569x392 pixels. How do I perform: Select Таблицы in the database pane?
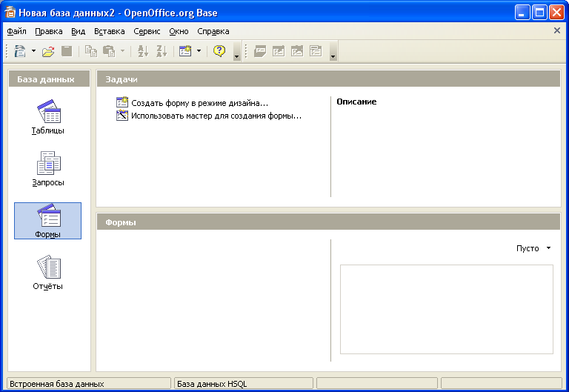tap(48, 117)
